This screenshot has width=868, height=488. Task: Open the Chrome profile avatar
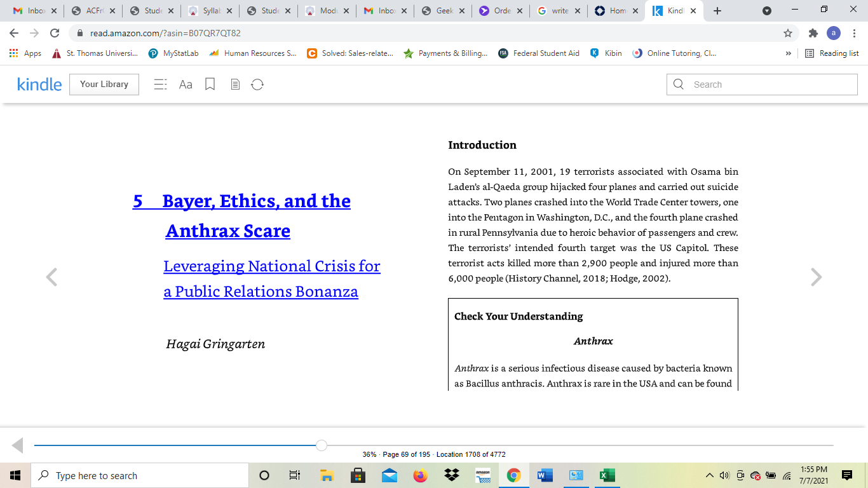[834, 33]
